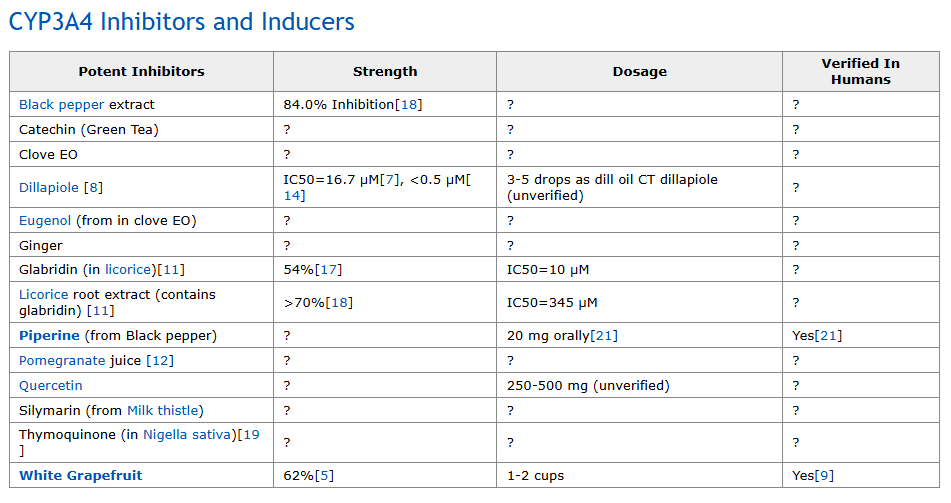Open citation 12 beside Pomegranate juice

[x=160, y=360]
